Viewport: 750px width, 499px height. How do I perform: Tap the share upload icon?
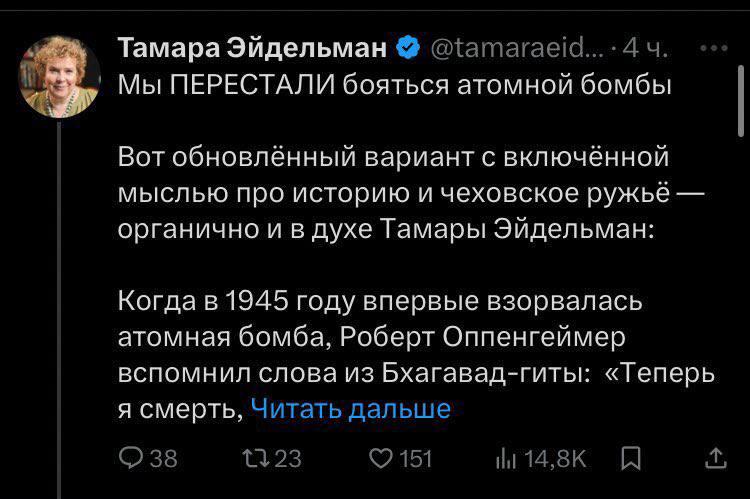tap(716, 458)
